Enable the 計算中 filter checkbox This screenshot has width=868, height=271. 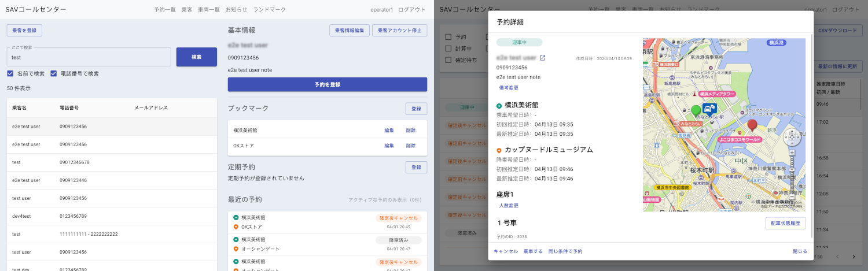coord(448,49)
